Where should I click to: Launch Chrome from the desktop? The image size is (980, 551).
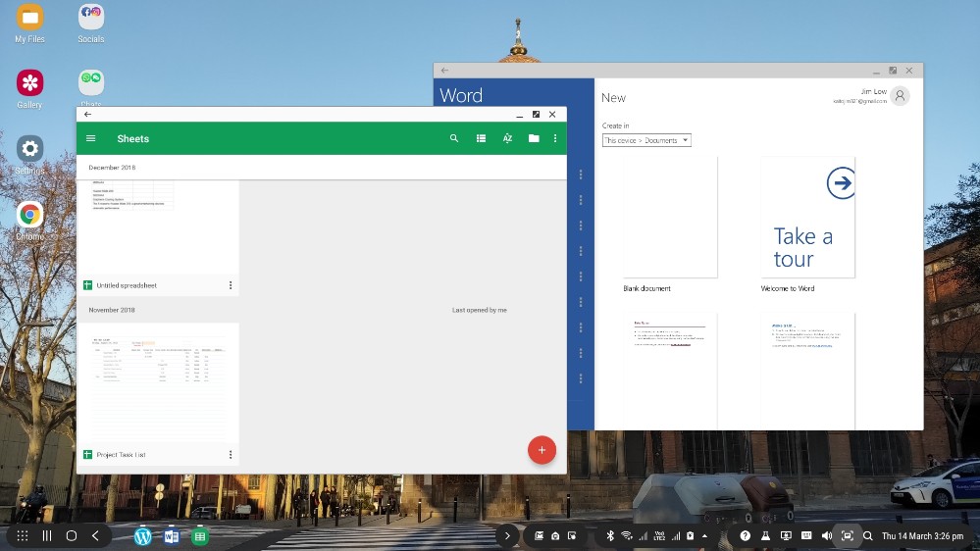(30, 221)
